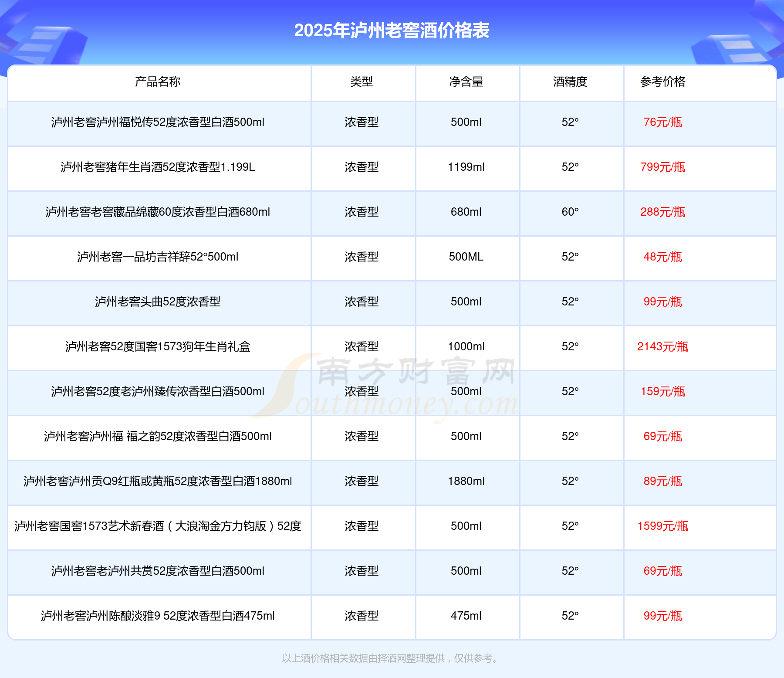Click the "99元/瓶" price for 头曲52度

(x=663, y=302)
